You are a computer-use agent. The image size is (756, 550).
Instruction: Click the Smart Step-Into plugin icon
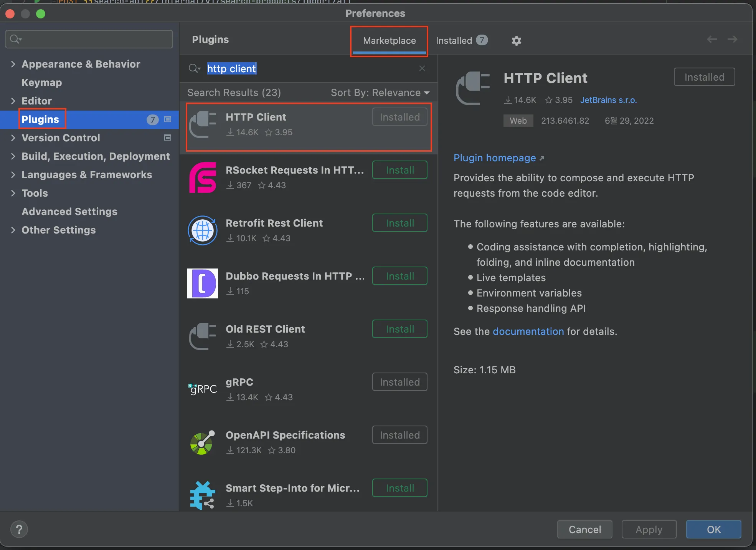(x=202, y=495)
